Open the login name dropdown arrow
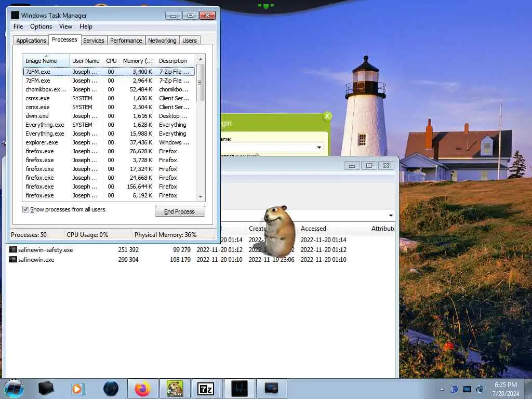532x399 pixels. click(319, 147)
